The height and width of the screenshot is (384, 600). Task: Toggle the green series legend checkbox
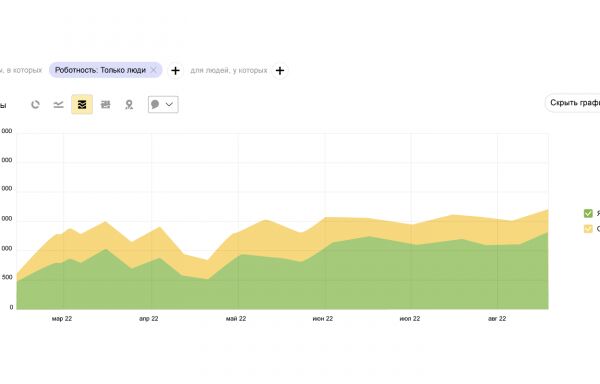(588, 213)
